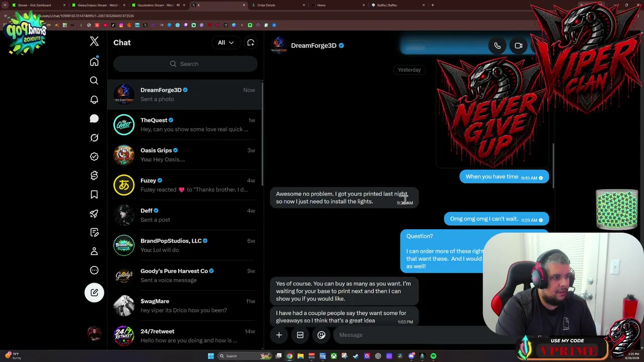Open the Monetization dollar icon in sidebar

(x=94, y=175)
